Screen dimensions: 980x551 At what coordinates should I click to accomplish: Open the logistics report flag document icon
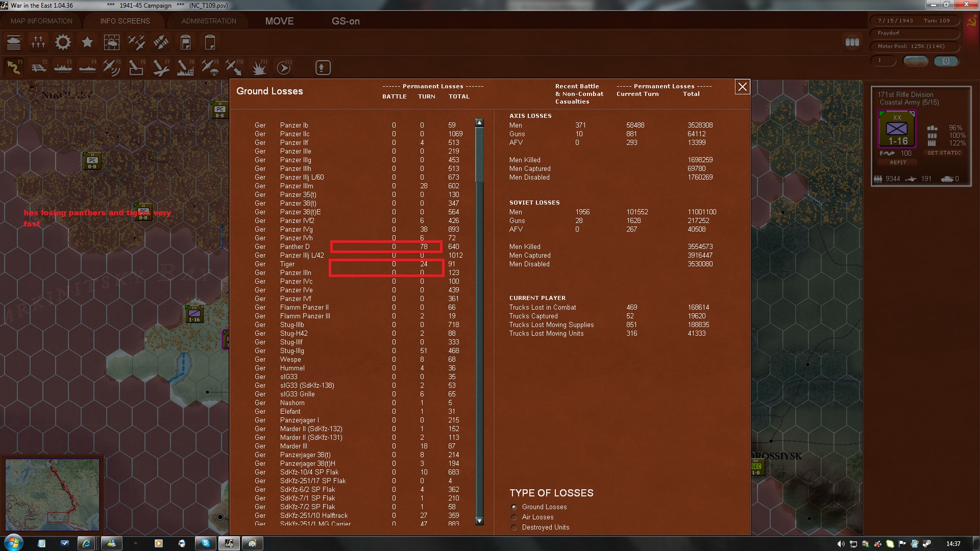click(x=185, y=42)
